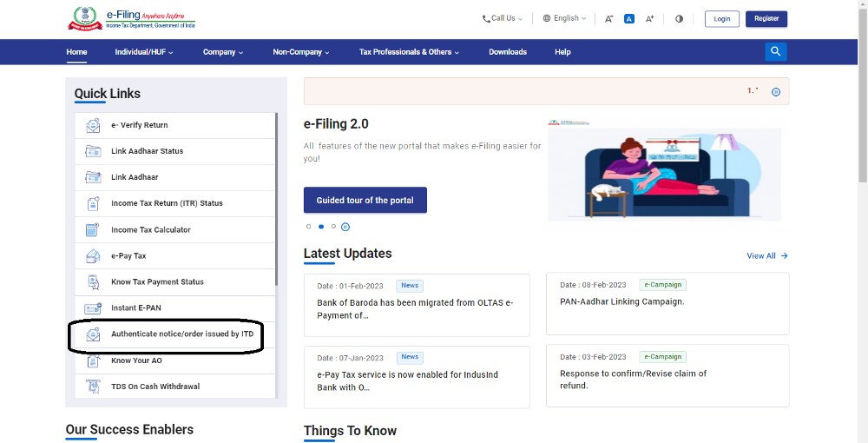Open the English language dropdown
Screen dimensions: 868x443
click(564, 18)
